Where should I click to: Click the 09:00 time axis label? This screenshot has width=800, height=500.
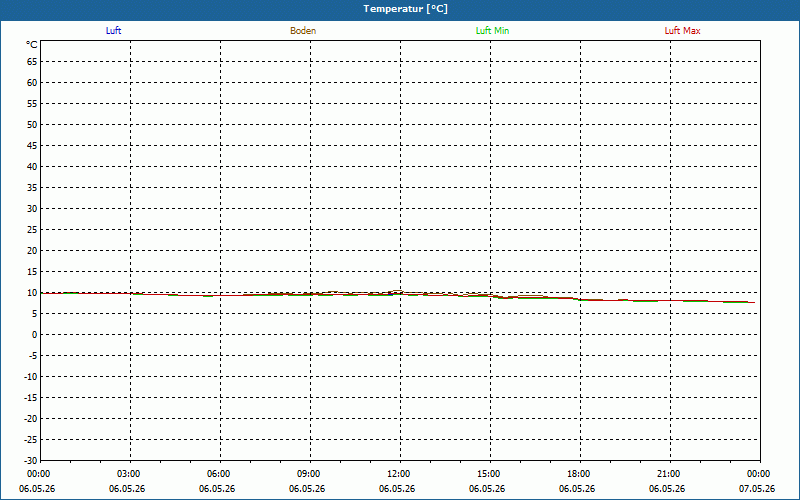308,474
